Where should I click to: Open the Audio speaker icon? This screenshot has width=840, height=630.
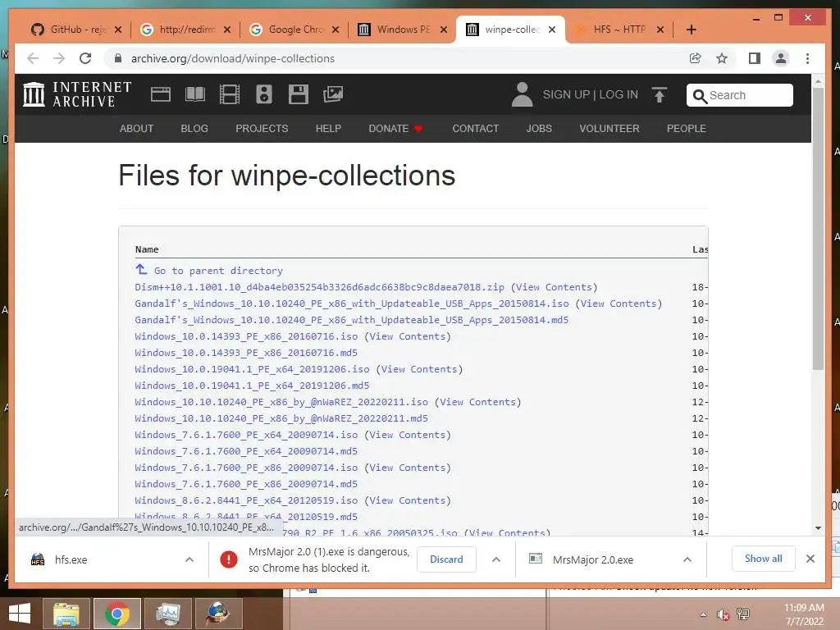pyautogui.click(x=264, y=94)
